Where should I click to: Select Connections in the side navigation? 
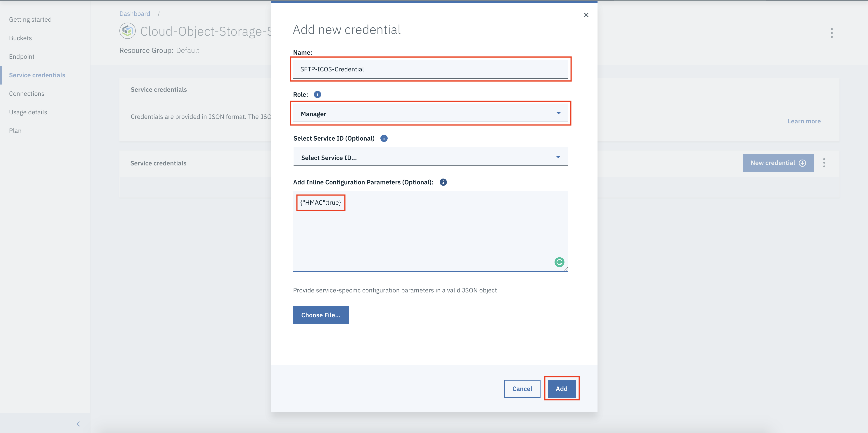[x=27, y=94]
